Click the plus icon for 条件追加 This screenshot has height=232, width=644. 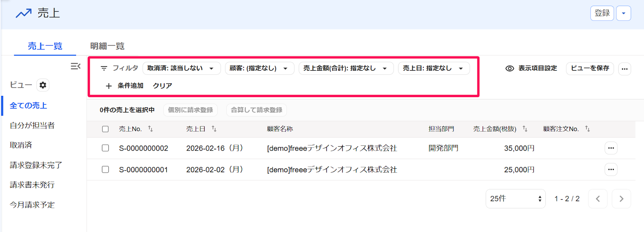click(109, 86)
